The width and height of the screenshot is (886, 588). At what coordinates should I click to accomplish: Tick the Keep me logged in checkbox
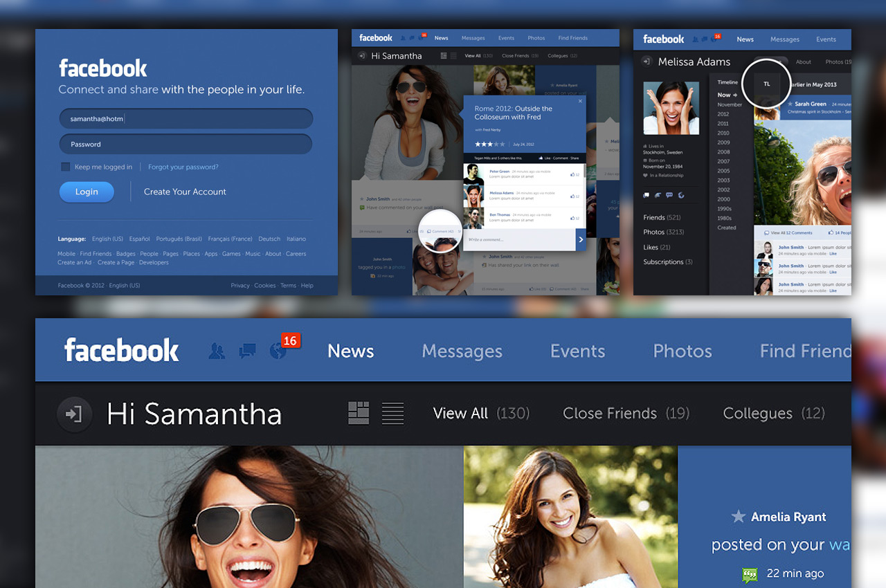click(x=66, y=167)
